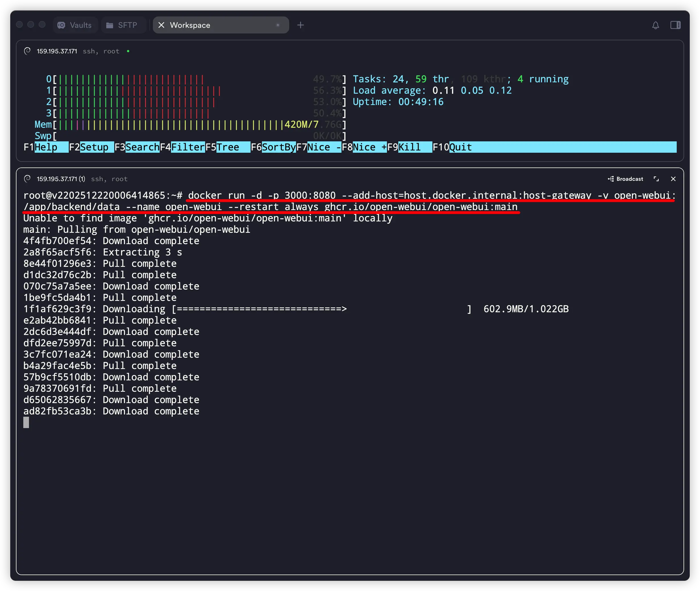Open the SFTP folder icon
700x591 pixels.
(109, 25)
